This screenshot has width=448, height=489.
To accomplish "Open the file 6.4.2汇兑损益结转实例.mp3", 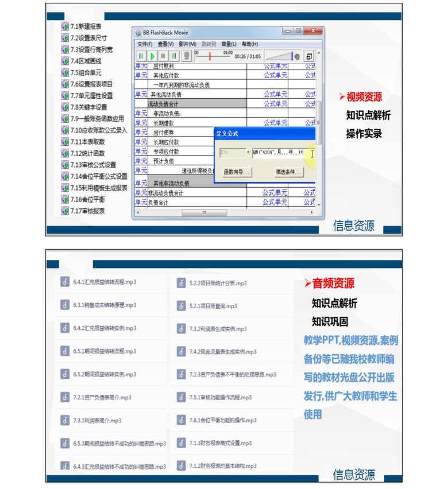I will tap(105, 328).
